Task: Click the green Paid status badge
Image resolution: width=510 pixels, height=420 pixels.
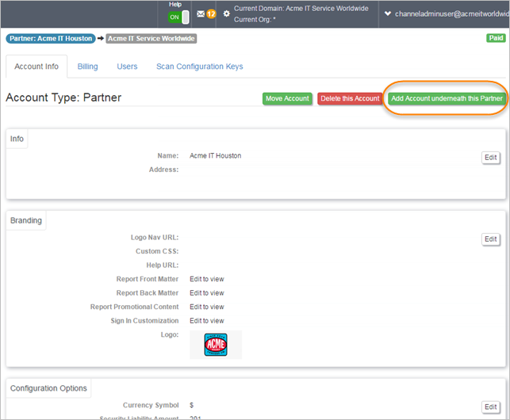Action: (x=496, y=38)
